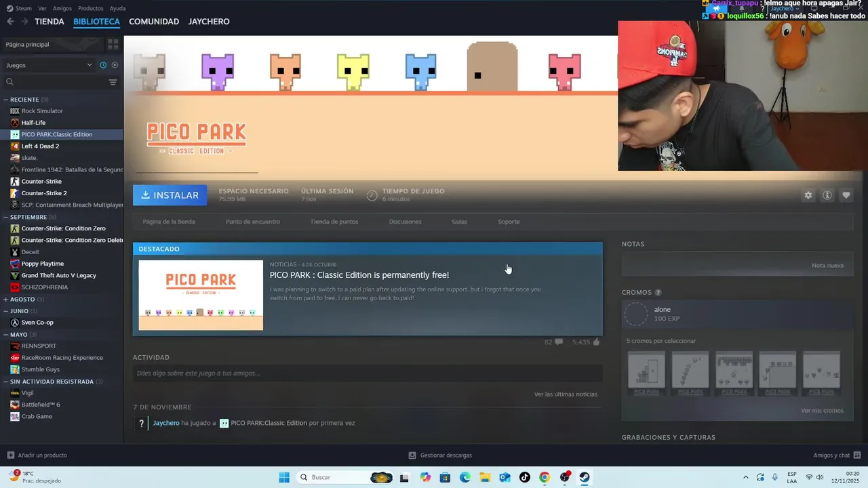Open TikTok from the taskbar

point(525,477)
